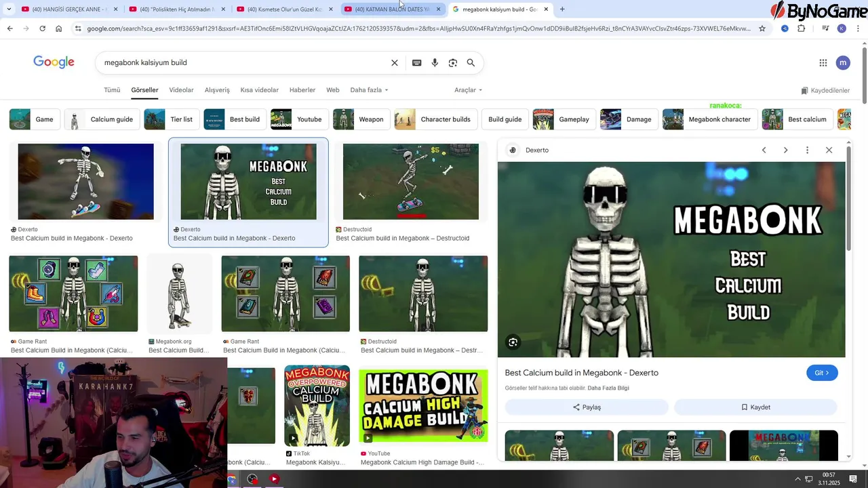Open the Alışveriş tab
This screenshot has height=488, width=868.
(x=217, y=90)
